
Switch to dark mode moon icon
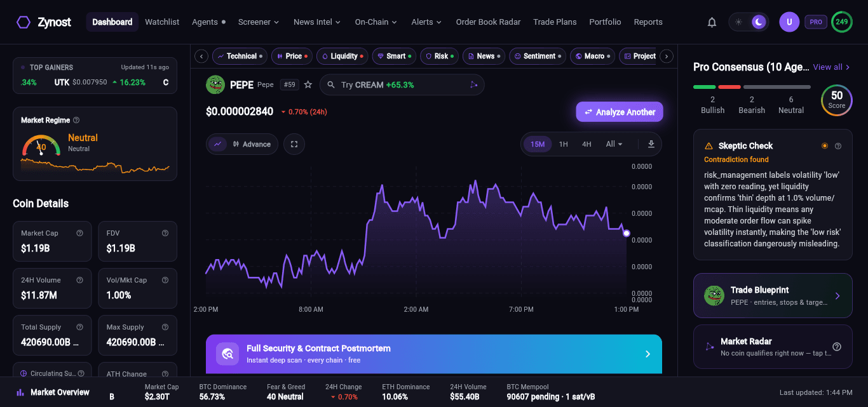759,22
